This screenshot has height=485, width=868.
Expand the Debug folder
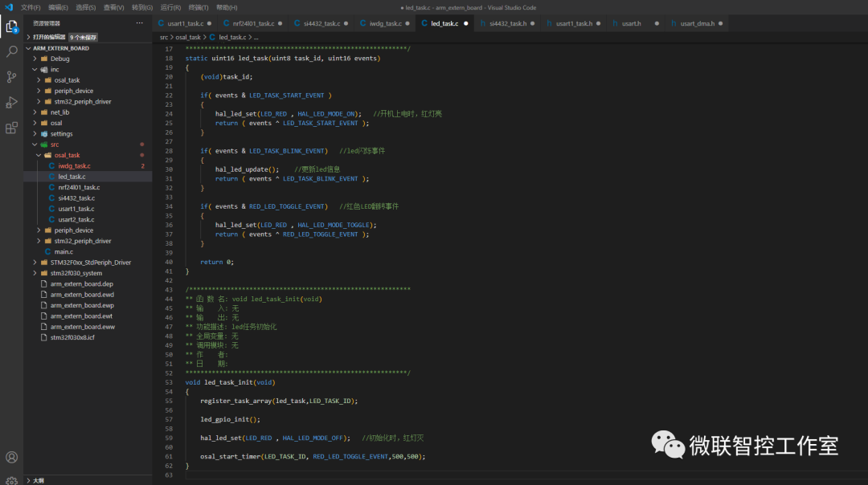click(x=59, y=59)
